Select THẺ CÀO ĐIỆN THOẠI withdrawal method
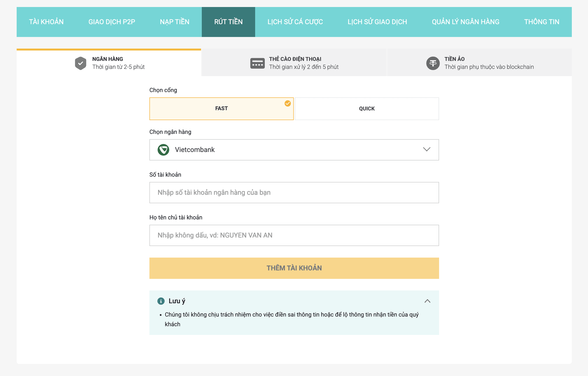588x376 pixels. (294, 63)
